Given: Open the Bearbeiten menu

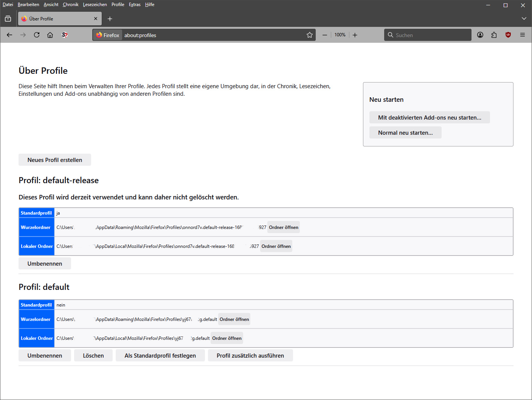Looking at the screenshot, I should click(28, 5).
